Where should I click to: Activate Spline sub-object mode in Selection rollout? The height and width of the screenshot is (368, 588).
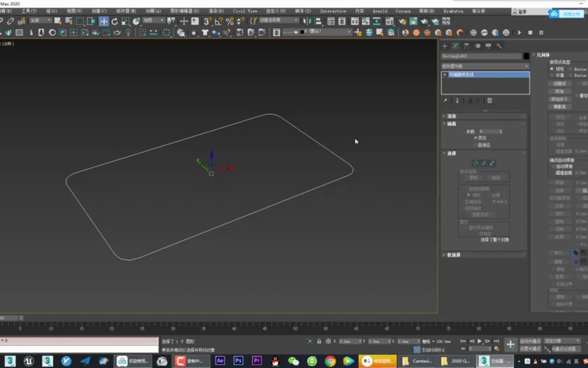(491, 163)
